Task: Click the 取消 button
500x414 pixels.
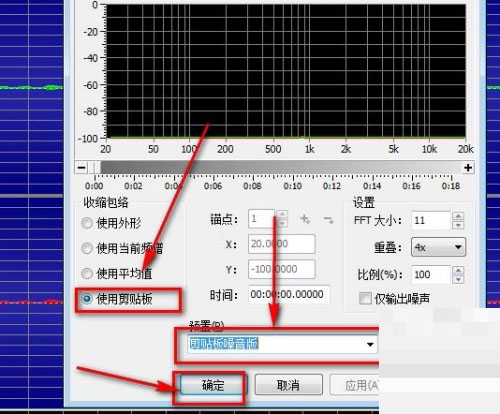Action: [289, 385]
